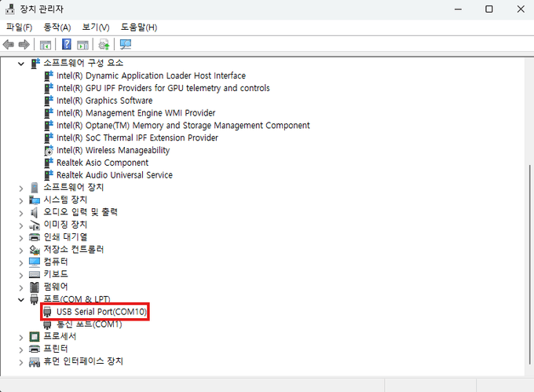534x392 pixels.
Task: Open the 파일(F) menu
Action: pos(19,27)
